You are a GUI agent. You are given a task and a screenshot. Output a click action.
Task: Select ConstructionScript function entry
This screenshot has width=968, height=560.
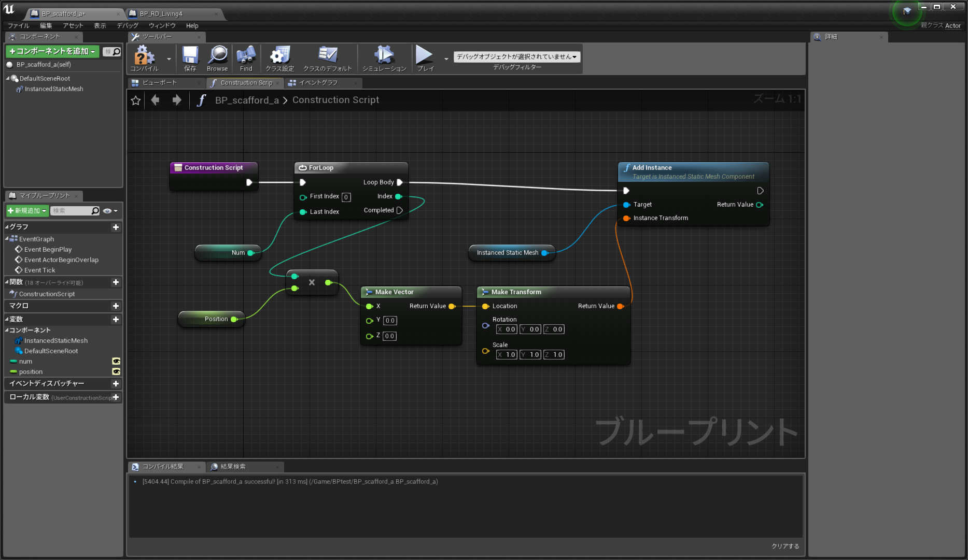tap(47, 294)
